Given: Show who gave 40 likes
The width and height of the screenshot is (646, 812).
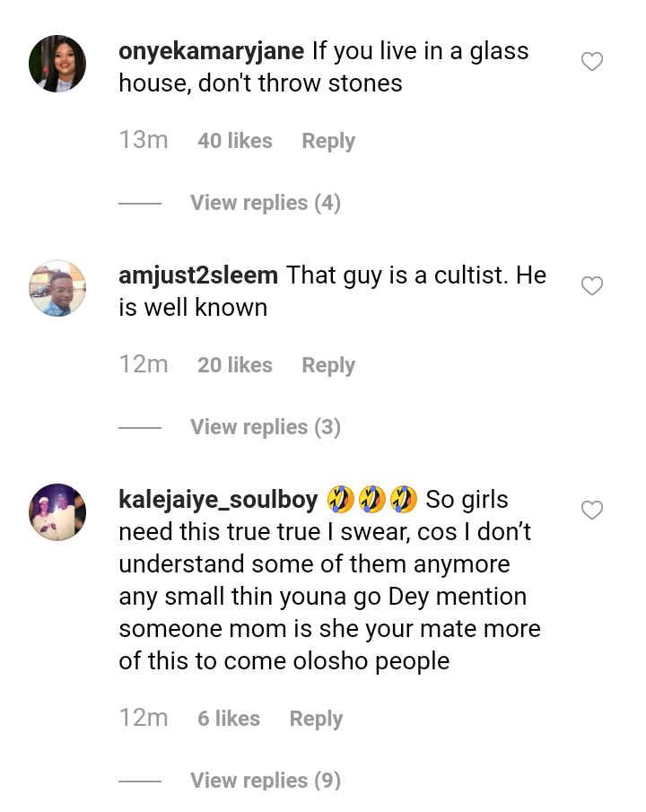Looking at the screenshot, I should point(234,141).
